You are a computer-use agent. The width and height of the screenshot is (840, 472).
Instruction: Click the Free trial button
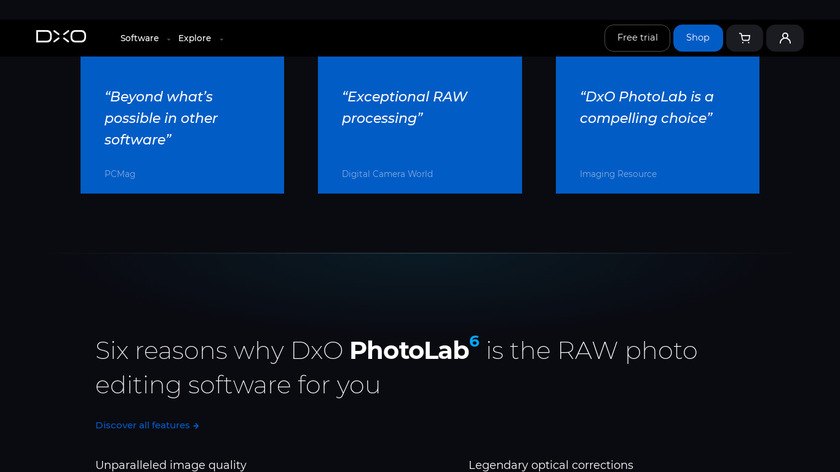point(637,38)
